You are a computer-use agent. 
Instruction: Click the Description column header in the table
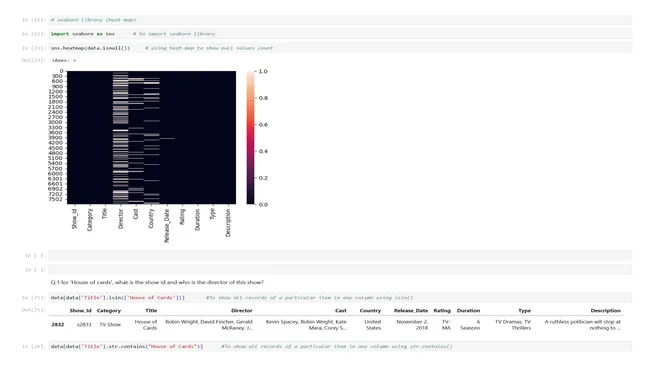coord(606,310)
